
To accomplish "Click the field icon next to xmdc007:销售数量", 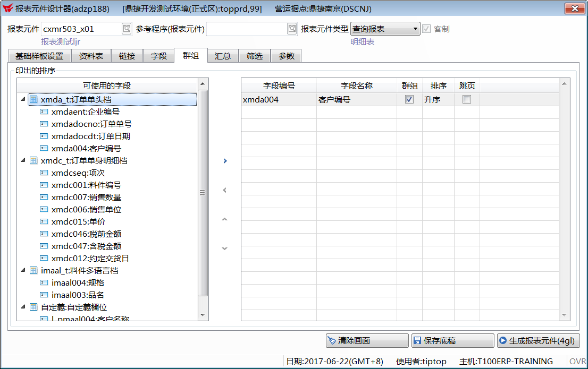I will (44, 197).
